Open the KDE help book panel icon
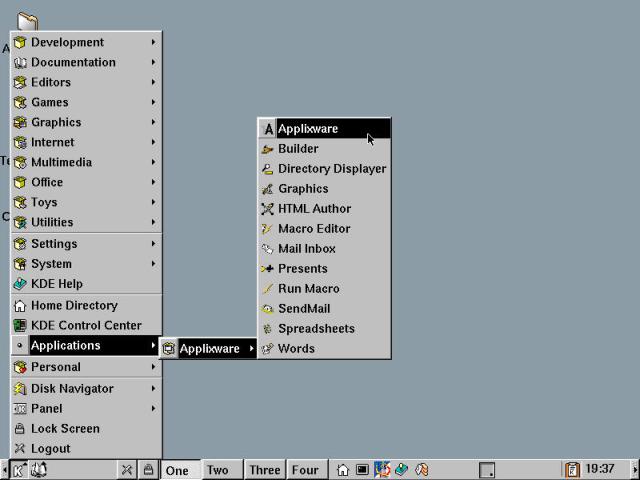This screenshot has width=640, height=480. [x=402, y=469]
